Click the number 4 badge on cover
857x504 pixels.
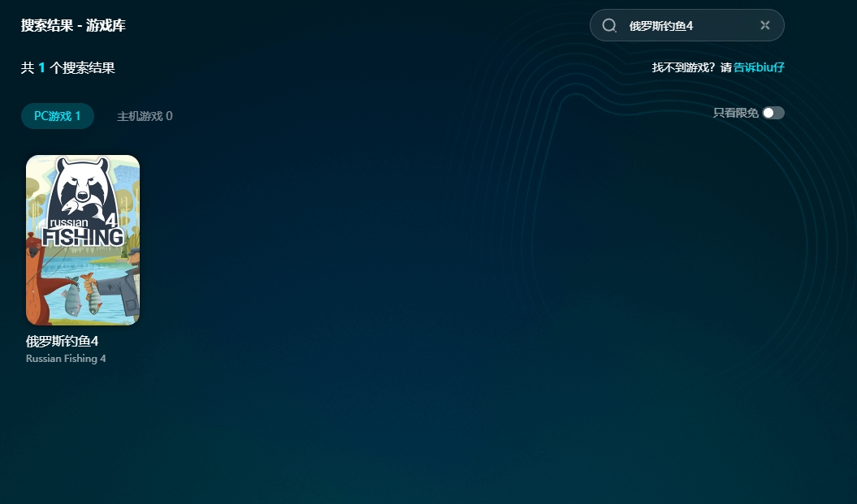coord(111,220)
